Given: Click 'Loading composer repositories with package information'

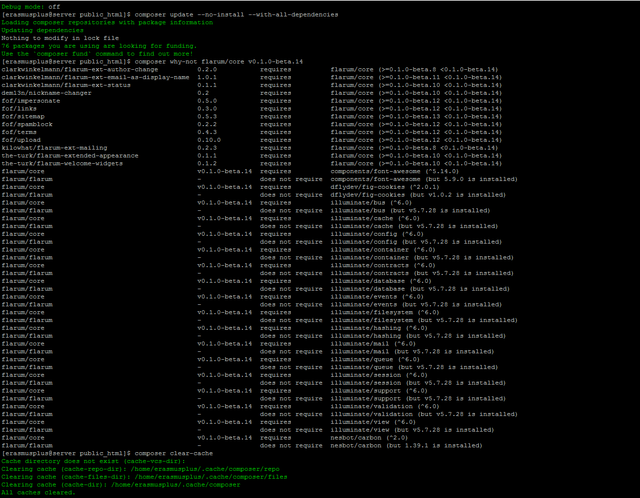Looking at the screenshot, I should coord(107,22).
